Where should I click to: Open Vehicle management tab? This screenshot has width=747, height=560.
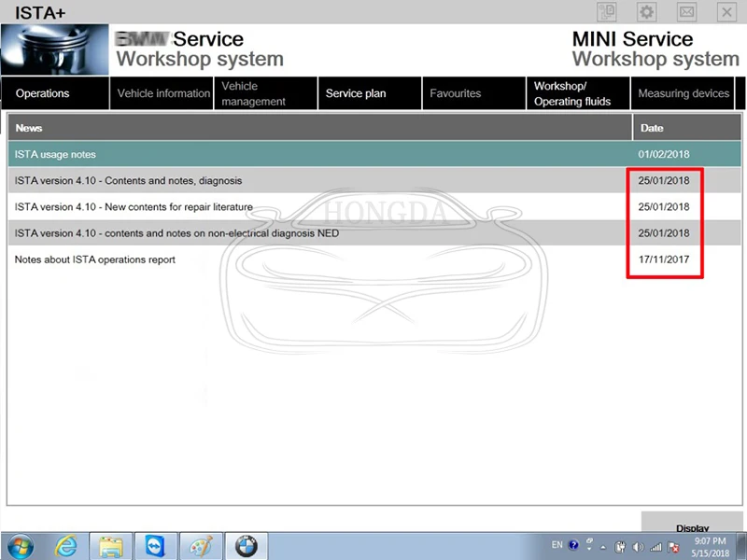(x=266, y=93)
